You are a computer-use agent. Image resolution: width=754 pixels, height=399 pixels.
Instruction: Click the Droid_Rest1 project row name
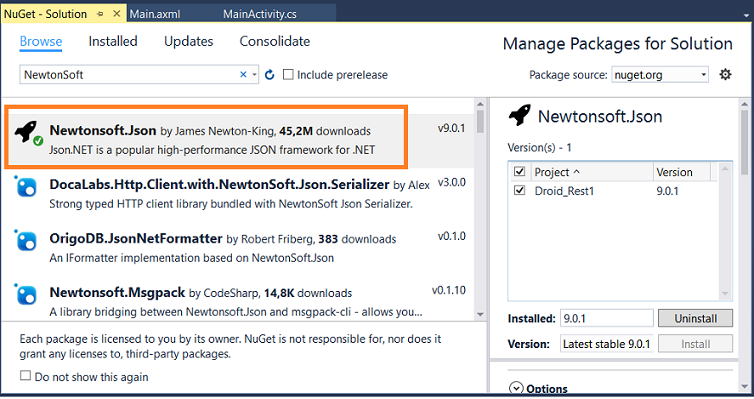(x=565, y=191)
